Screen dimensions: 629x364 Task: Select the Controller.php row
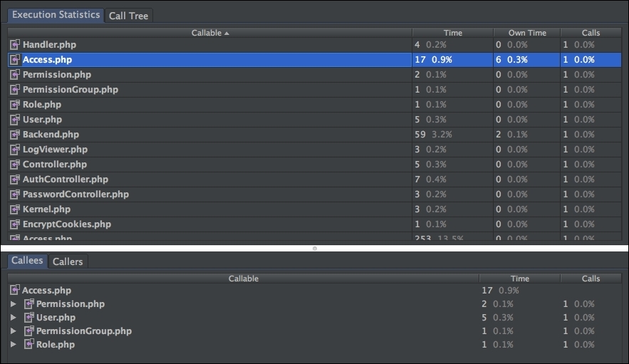click(315, 164)
